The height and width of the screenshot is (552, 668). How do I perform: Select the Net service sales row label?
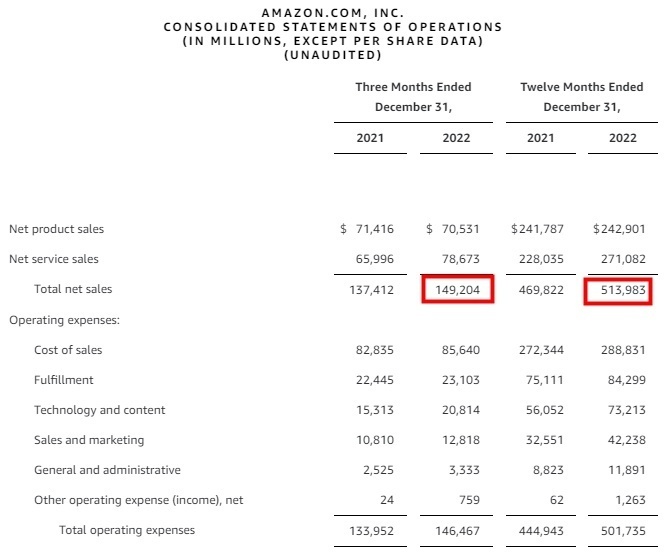click(x=54, y=259)
